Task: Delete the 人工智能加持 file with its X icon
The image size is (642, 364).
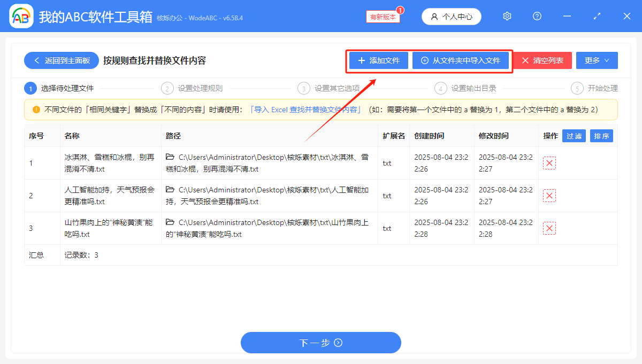Action: 549,196
